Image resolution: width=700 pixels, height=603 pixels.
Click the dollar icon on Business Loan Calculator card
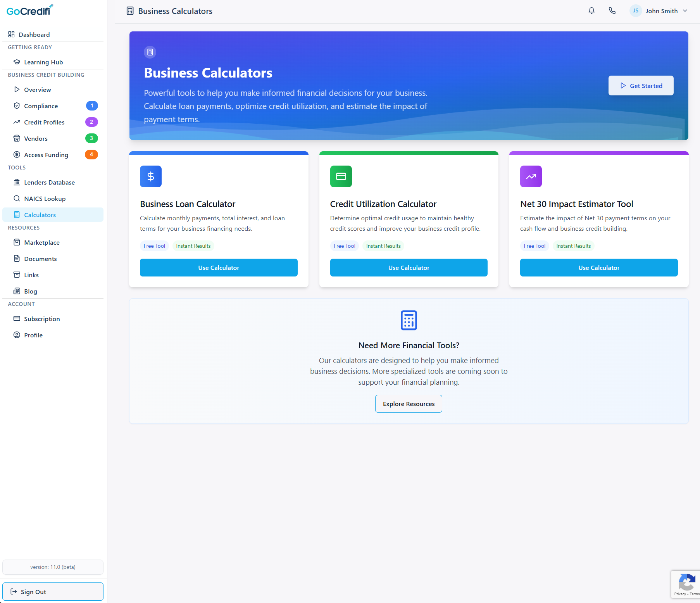150,176
